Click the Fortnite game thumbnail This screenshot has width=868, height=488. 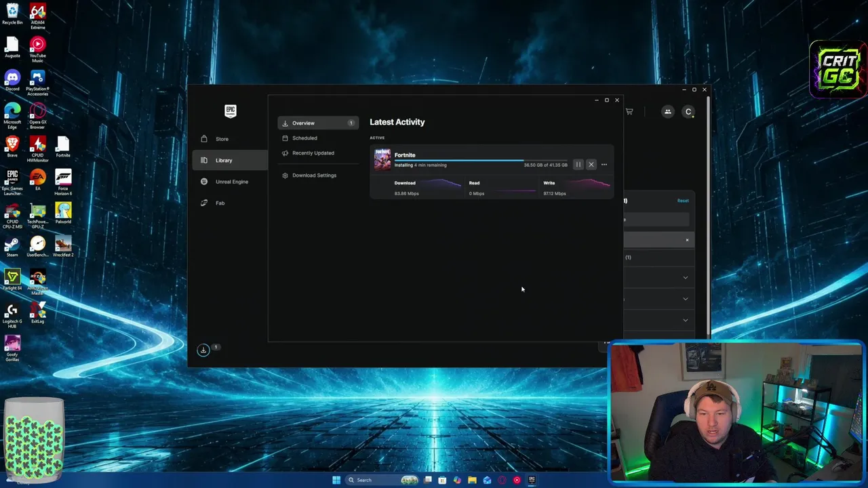[x=382, y=160]
